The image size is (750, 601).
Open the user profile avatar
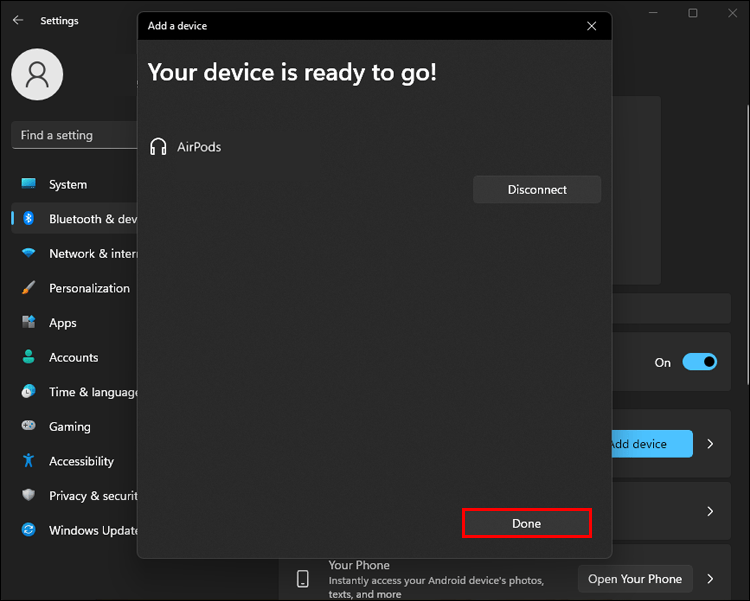click(37, 75)
